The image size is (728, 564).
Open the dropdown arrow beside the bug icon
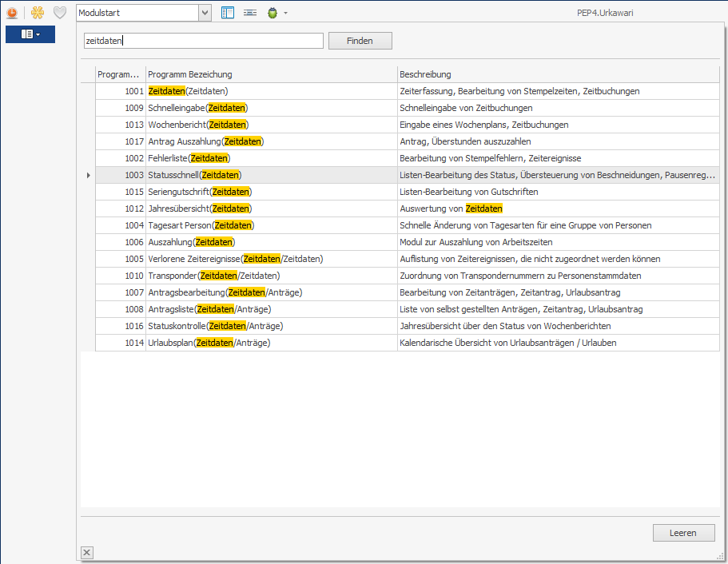click(x=285, y=13)
